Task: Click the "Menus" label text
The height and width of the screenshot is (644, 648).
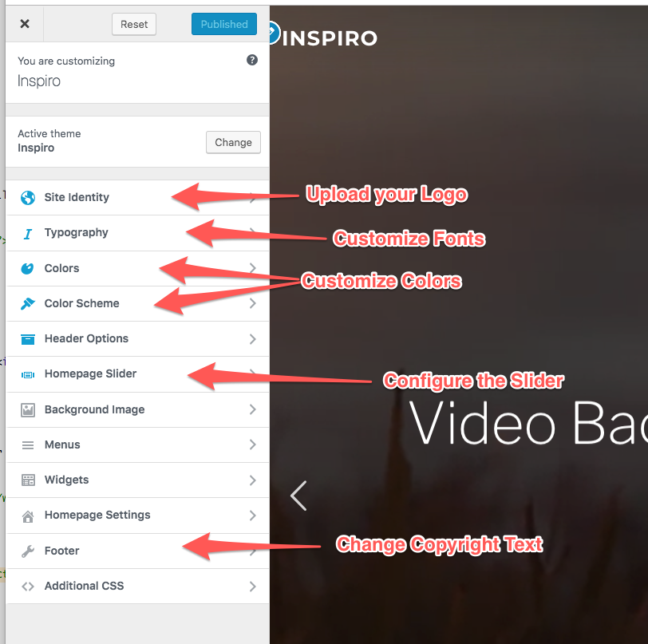Action: click(62, 444)
